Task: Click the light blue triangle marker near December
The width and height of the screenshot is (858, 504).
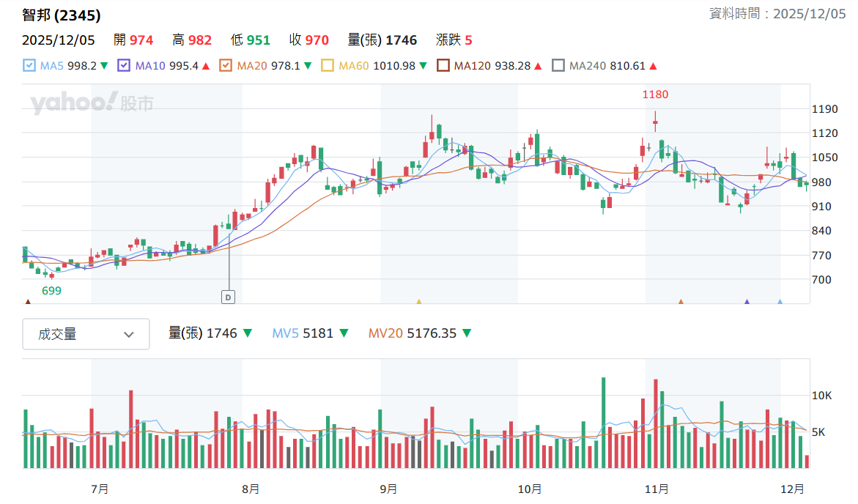Action: [x=780, y=301]
